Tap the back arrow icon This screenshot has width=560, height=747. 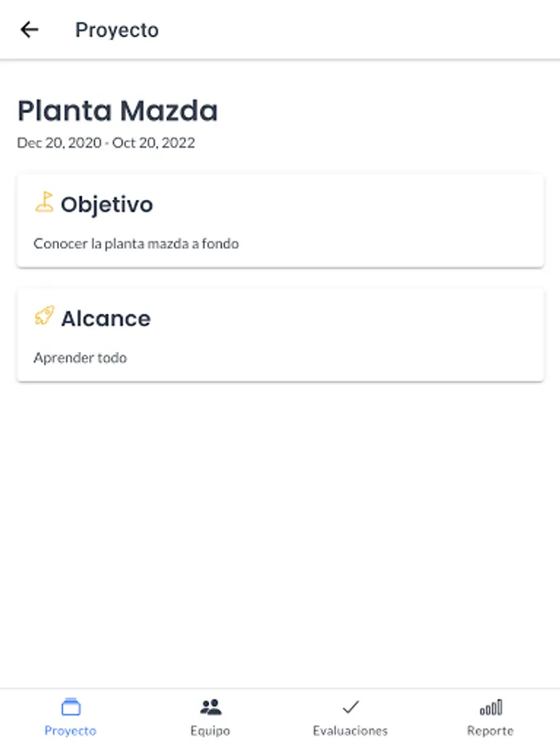tap(30, 30)
